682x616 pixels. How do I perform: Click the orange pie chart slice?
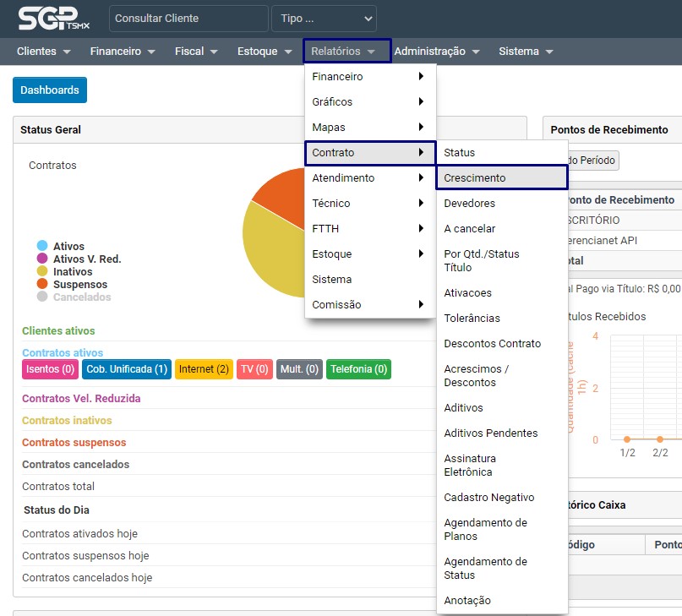click(x=281, y=190)
